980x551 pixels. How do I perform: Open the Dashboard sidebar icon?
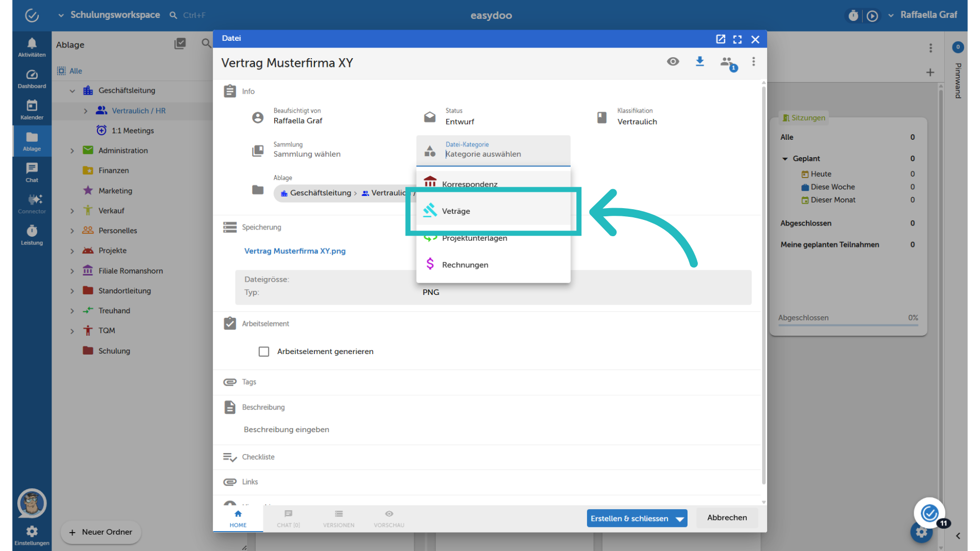pyautogui.click(x=32, y=79)
